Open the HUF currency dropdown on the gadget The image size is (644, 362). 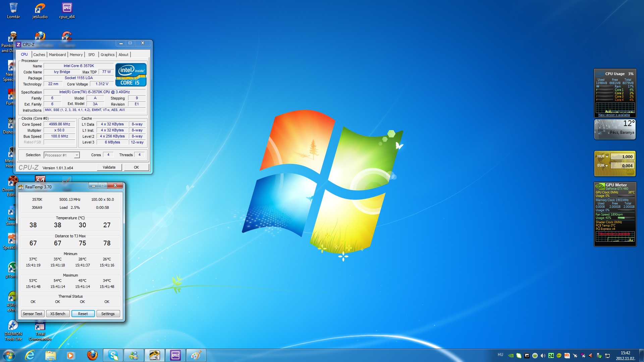(x=602, y=157)
